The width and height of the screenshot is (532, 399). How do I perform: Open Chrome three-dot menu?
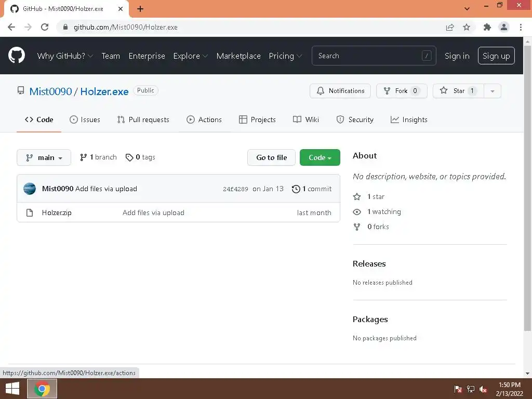tap(521, 27)
